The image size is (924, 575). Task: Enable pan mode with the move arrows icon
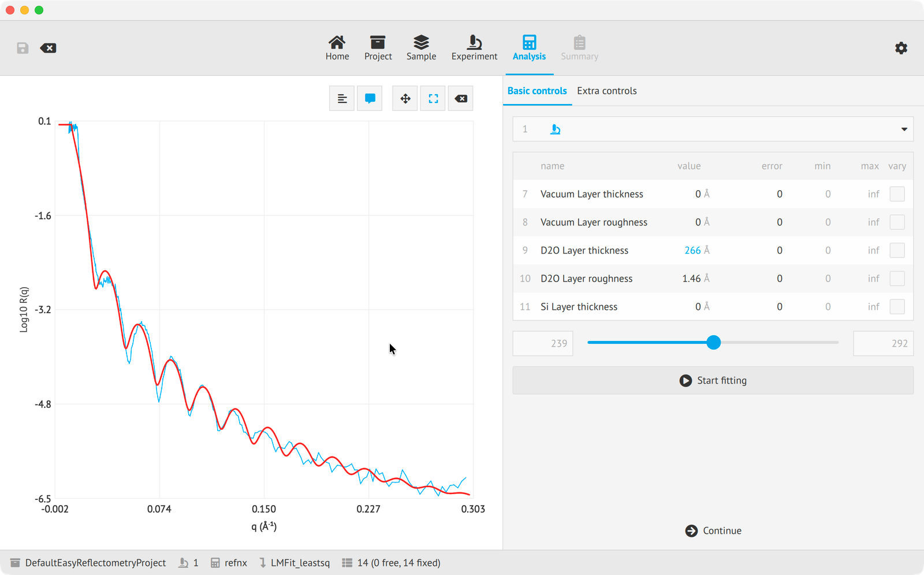[x=405, y=99]
